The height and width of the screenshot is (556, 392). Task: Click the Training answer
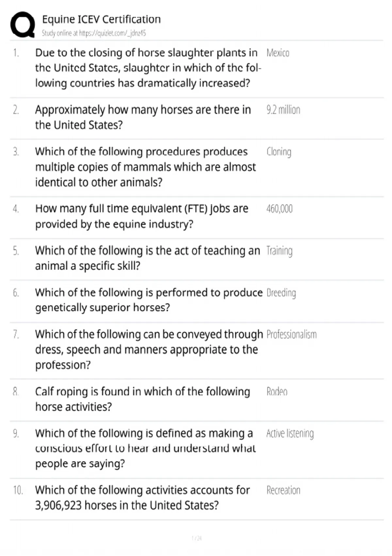pyautogui.click(x=279, y=251)
